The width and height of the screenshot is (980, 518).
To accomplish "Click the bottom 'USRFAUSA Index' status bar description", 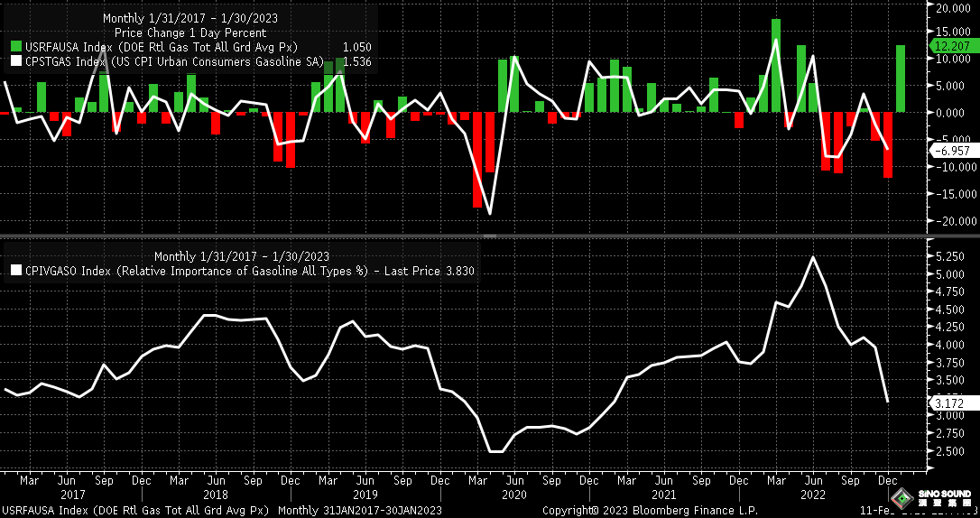I will (135, 510).
